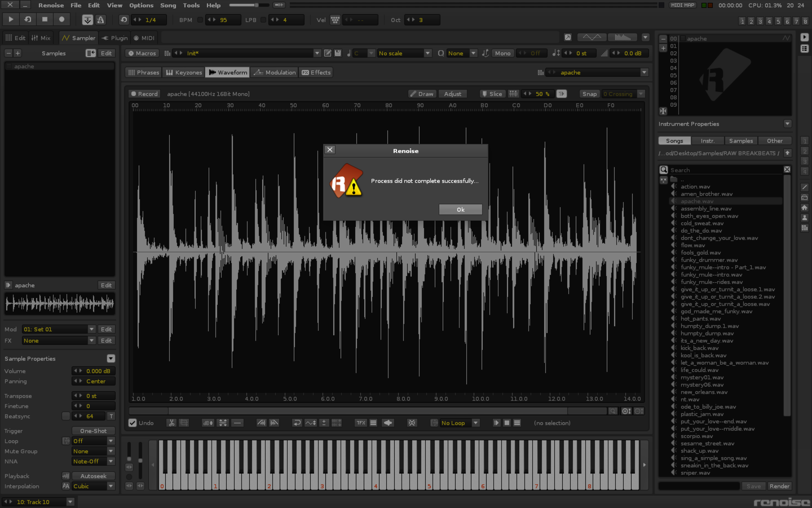812x508 pixels.
Task: Click the waveform Record button
Action: 144,94
